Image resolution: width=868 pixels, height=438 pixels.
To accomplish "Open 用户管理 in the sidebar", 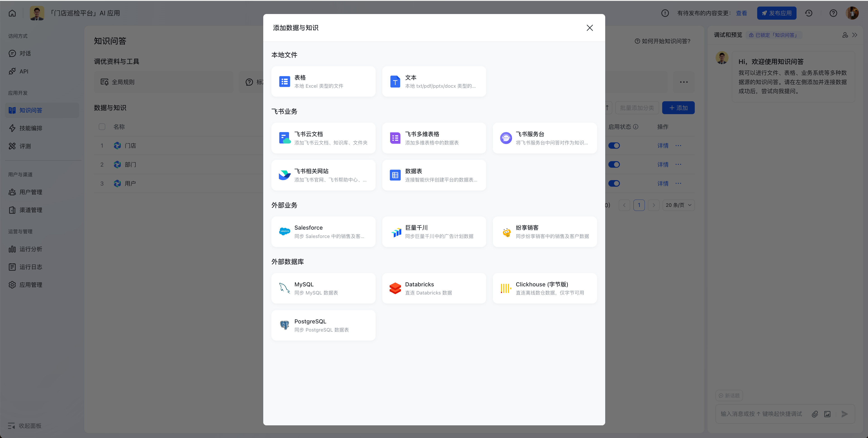I will pyautogui.click(x=42, y=192).
